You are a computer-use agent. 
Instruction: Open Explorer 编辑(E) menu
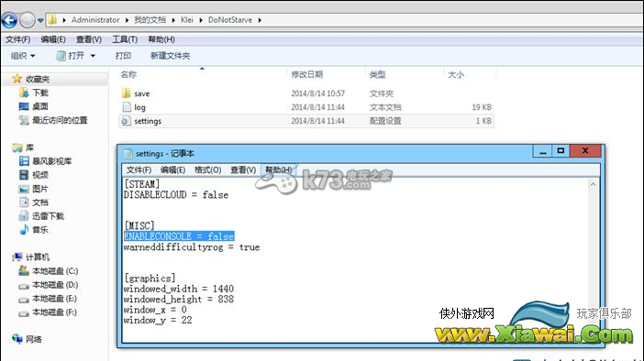click(x=53, y=39)
